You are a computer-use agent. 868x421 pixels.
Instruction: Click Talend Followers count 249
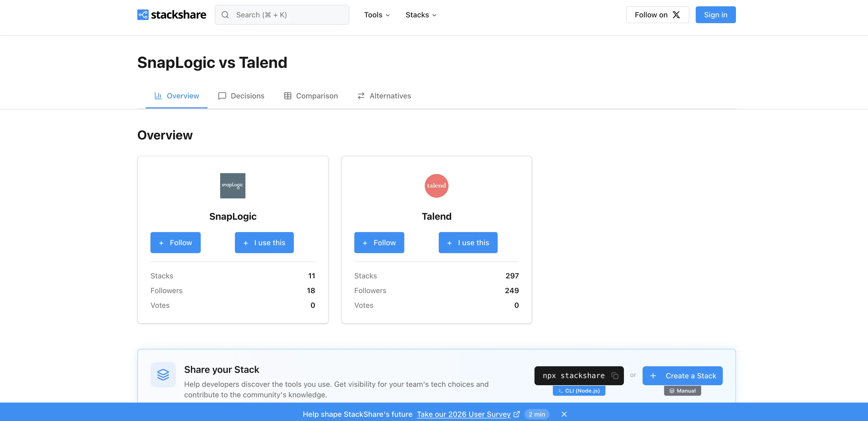[x=512, y=290]
